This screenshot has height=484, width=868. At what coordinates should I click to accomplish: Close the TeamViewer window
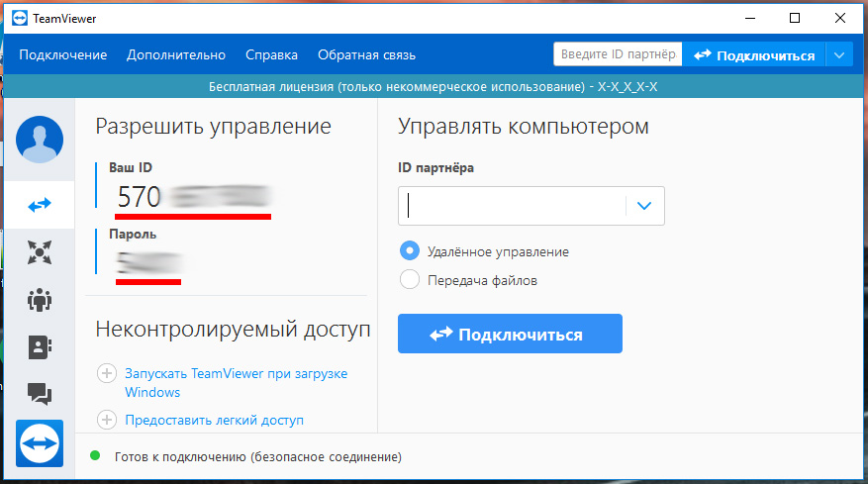(839, 18)
